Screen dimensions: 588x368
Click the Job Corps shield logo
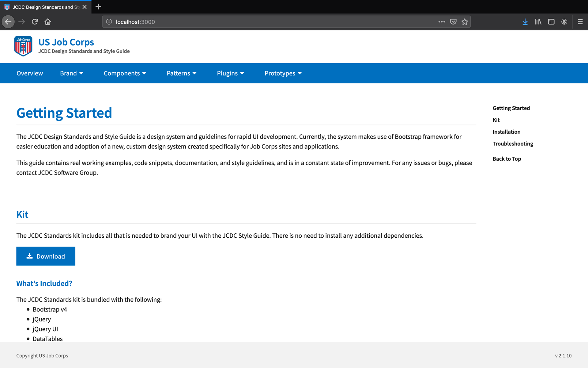click(x=23, y=46)
